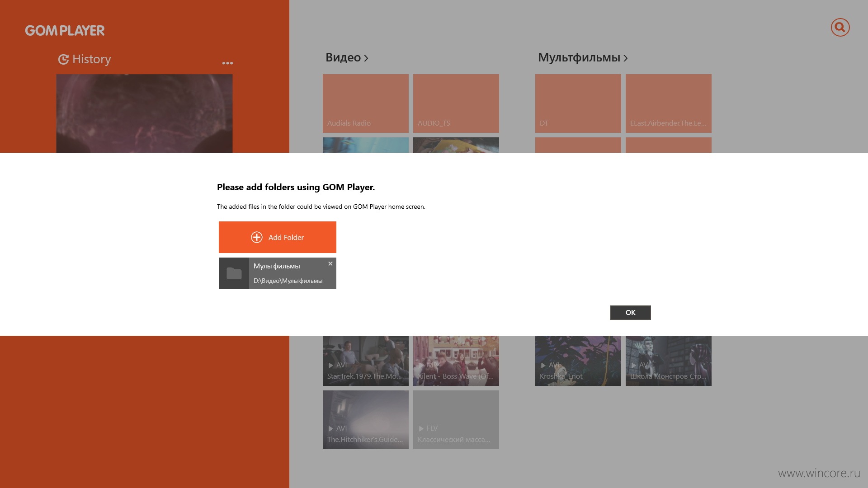
Task: Click the GOM PLAYER logo
Action: 65,30
